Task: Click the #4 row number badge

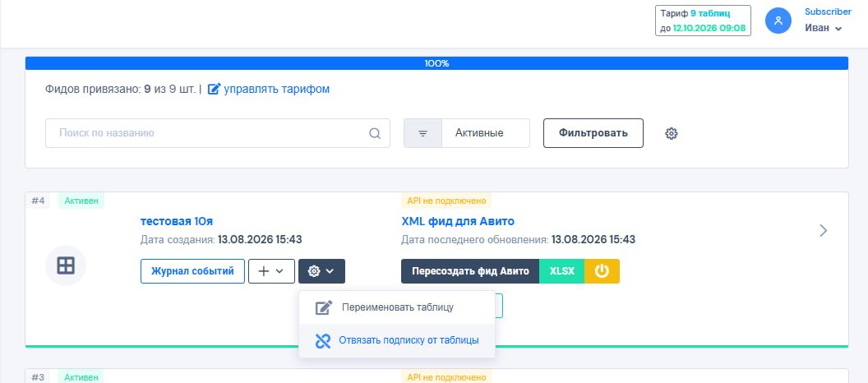Action: (x=38, y=201)
